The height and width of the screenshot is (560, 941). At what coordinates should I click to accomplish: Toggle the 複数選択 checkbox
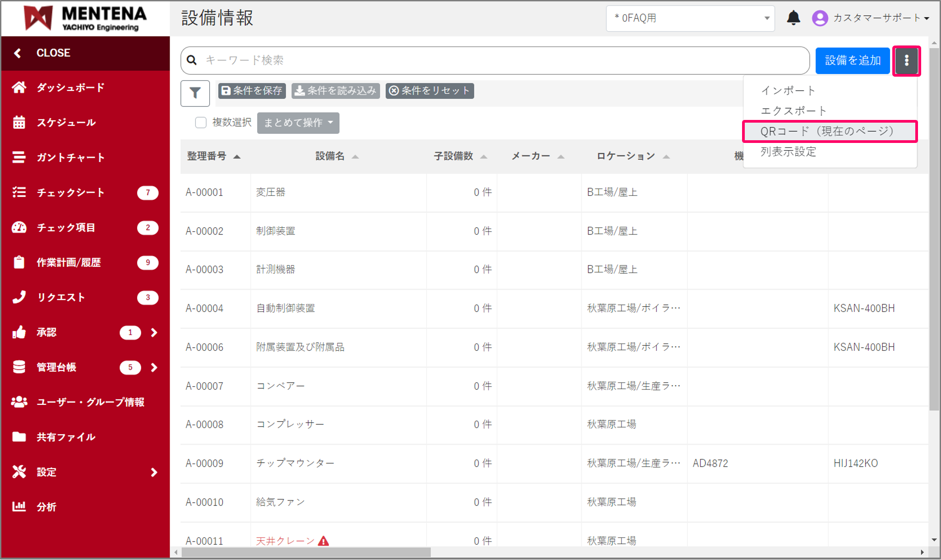[x=201, y=123]
